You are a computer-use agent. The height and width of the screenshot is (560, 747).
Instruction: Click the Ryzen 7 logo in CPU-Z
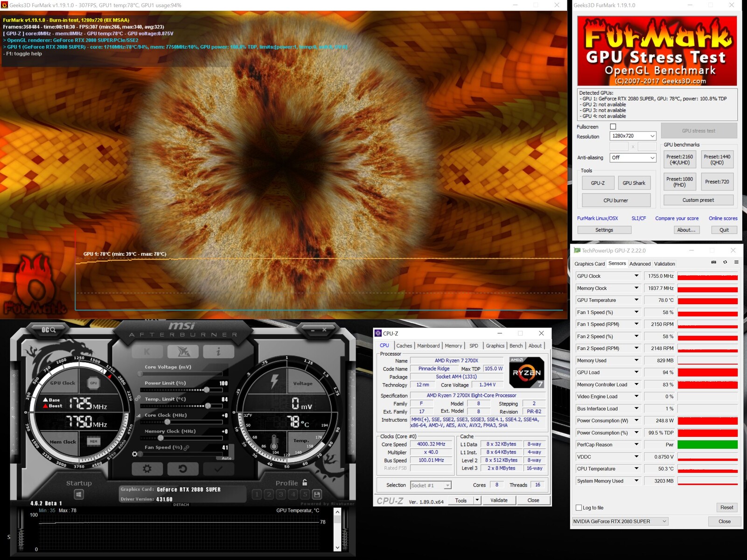pos(526,372)
